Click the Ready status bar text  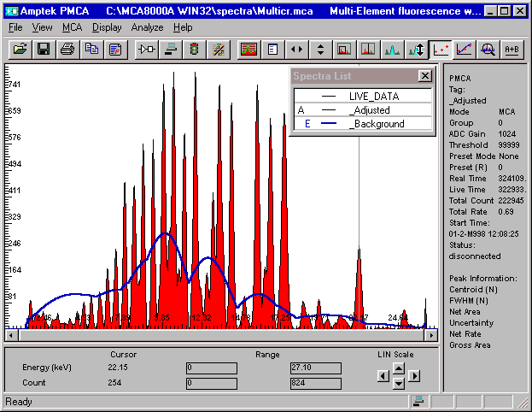tap(19, 402)
